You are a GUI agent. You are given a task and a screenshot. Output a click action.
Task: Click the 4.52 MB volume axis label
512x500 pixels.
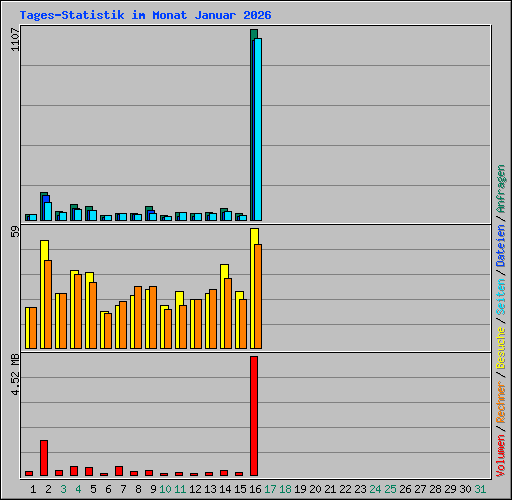pyautogui.click(x=15, y=375)
